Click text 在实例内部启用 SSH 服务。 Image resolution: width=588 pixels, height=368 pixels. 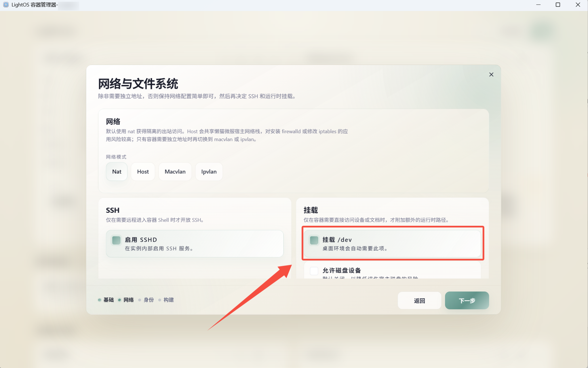coord(160,248)
